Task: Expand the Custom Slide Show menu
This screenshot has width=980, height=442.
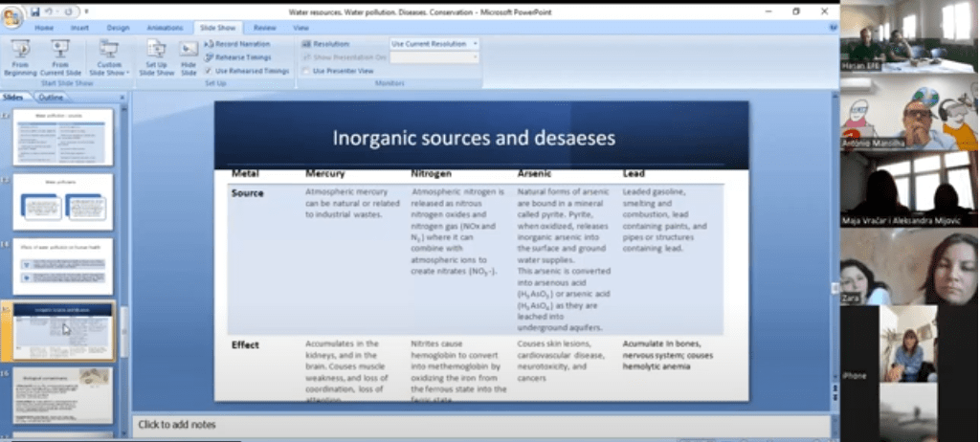Action: click(x=108, y=59)
